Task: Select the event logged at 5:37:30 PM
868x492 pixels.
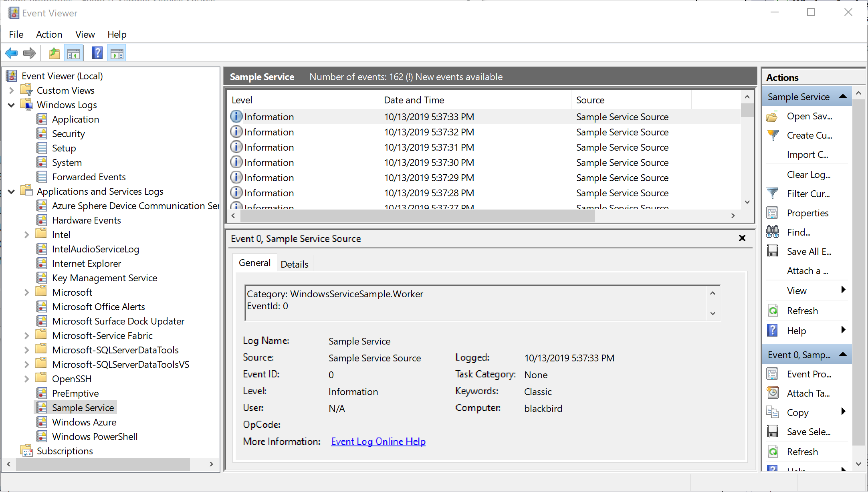Action: tap(484, 163)
